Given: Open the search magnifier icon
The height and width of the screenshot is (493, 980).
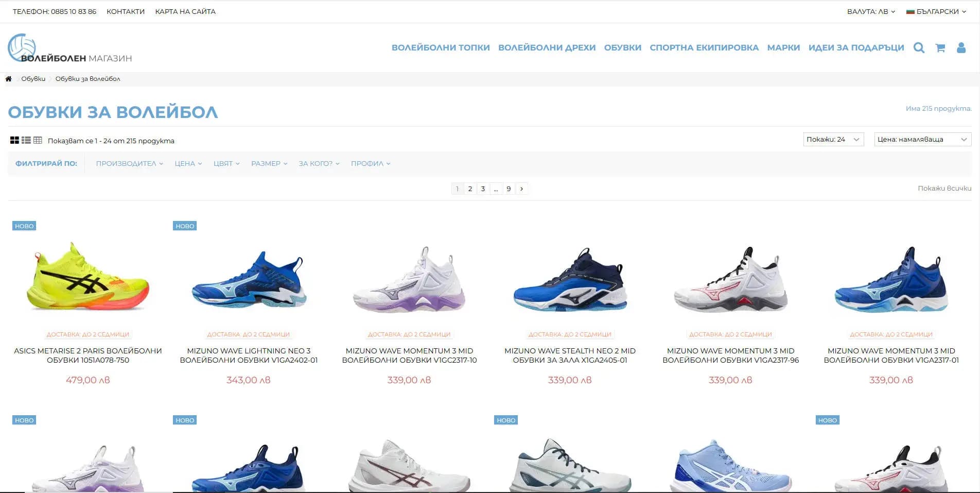Looking at the screenshot, I should click(919, 48).
